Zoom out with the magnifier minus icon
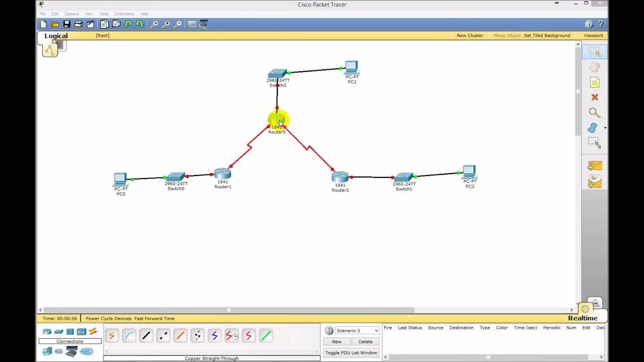This screenshot has width=644, height=362. pyautogui.click(x=178, y=24)
